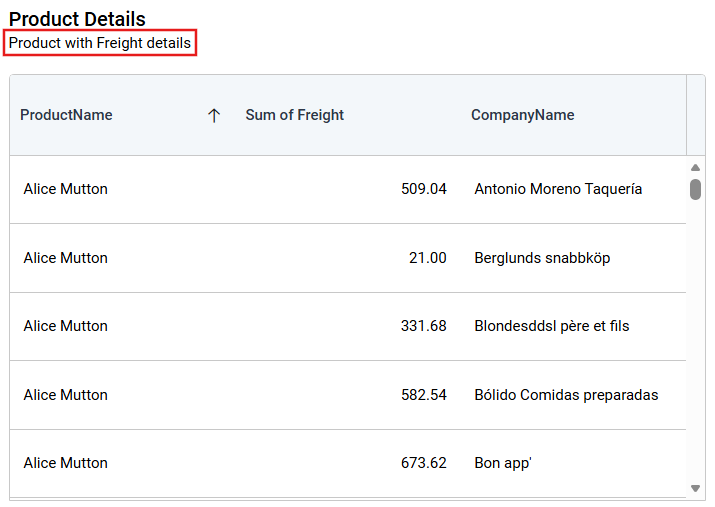Select the Bólido Comidas preparadas cell
The width and height of the screenshot is (715, 507).
pos(566,395)
